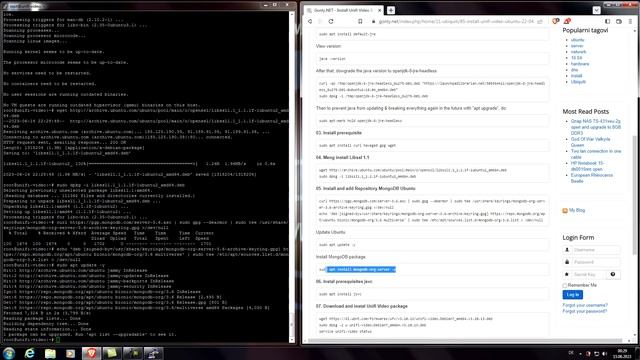Open Forgot your username link
The height and width of the screenshot is (360, 640).
click(x=585, y=305)
